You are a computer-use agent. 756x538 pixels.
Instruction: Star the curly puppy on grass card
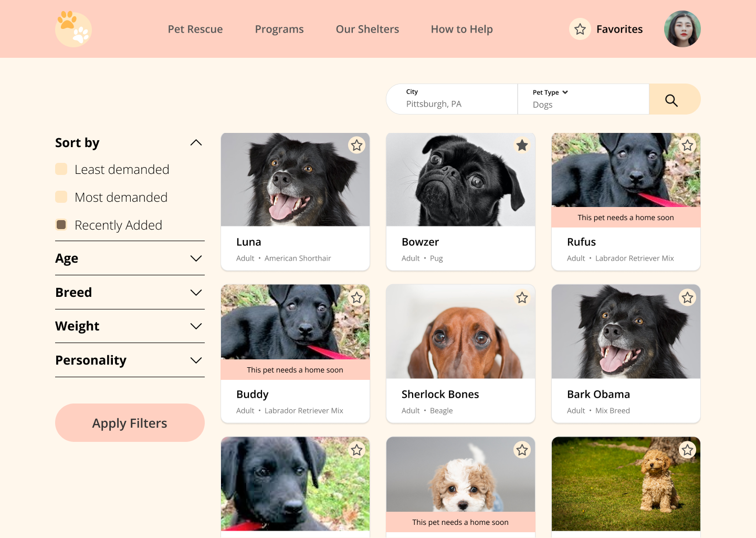[687, 450]
